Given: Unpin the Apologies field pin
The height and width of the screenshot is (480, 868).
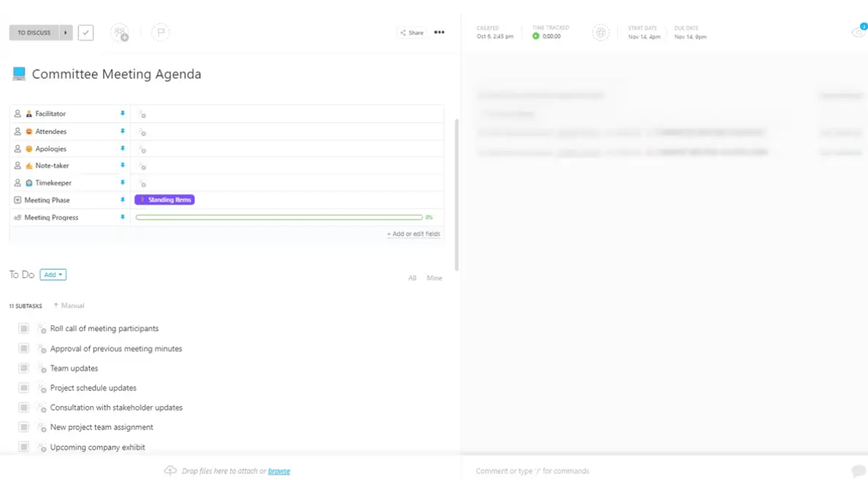Looking at the screenshot, I should click(x=122, y=148).
